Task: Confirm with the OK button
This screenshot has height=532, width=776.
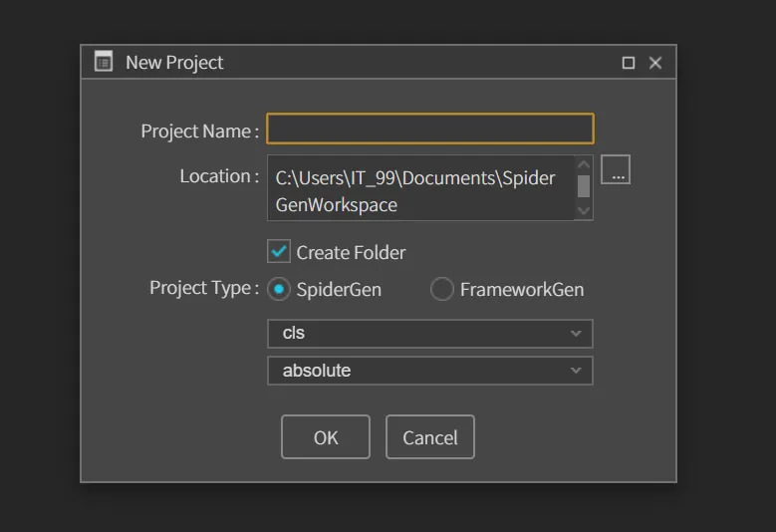Action: (326, 437)
